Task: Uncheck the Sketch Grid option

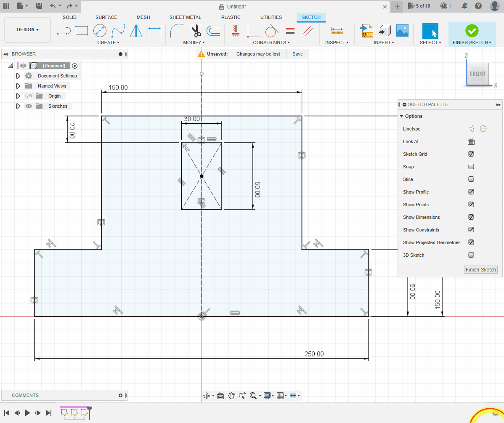Action: 471,154
